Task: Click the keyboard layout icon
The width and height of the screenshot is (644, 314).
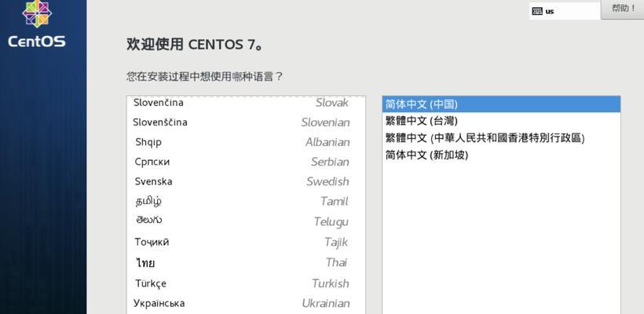Action: pyautogui.click(x=537, y=11)
